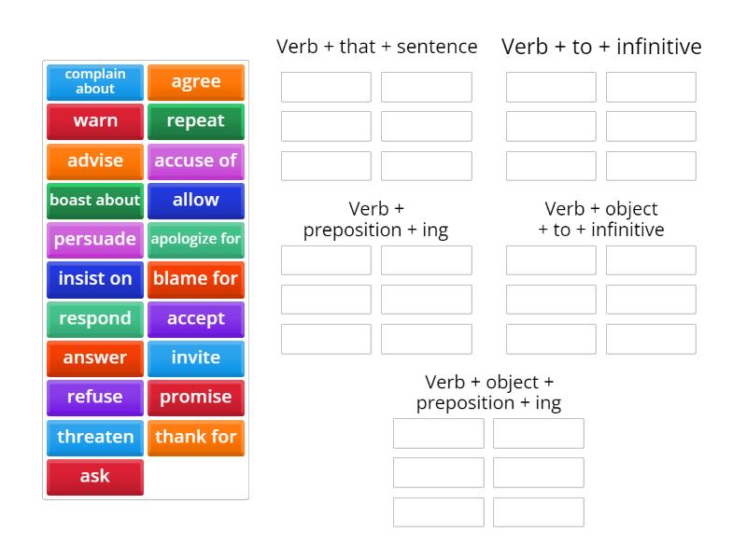Pick the "repeat" tile
747x560 pixels.
point(196,121)
